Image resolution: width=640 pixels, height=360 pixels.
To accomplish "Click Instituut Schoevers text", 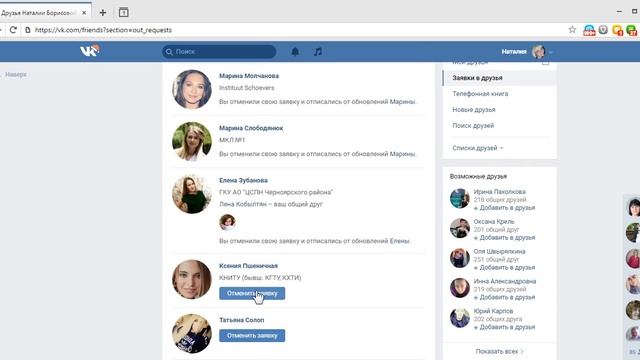I will click(247, 88).
